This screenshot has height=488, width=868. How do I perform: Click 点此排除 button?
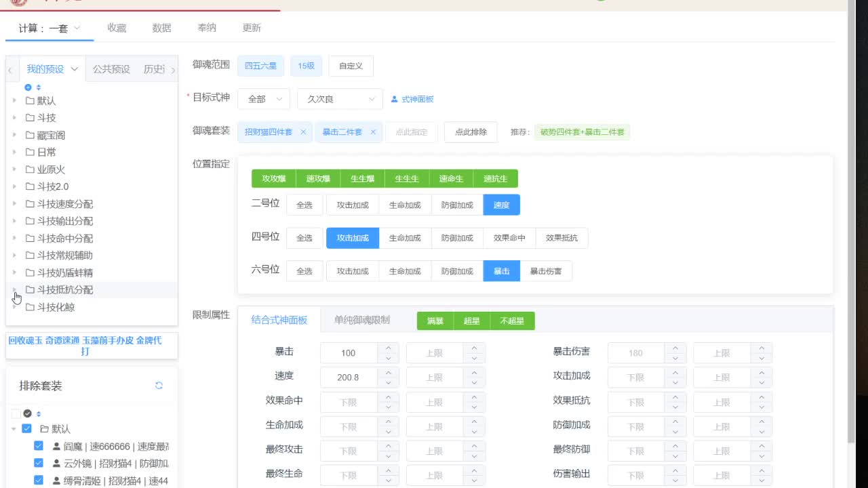coord(471,132)
